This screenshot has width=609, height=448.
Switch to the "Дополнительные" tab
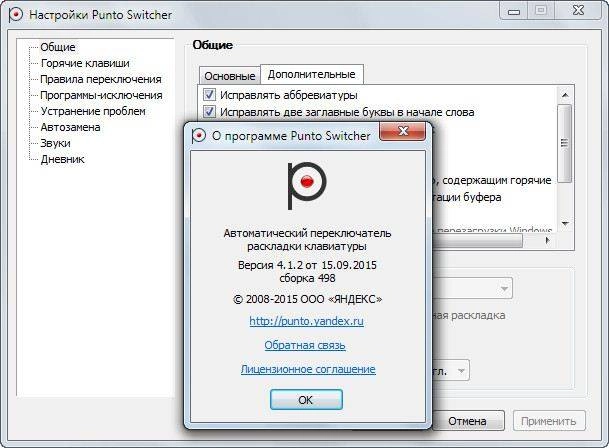point(311,74)
